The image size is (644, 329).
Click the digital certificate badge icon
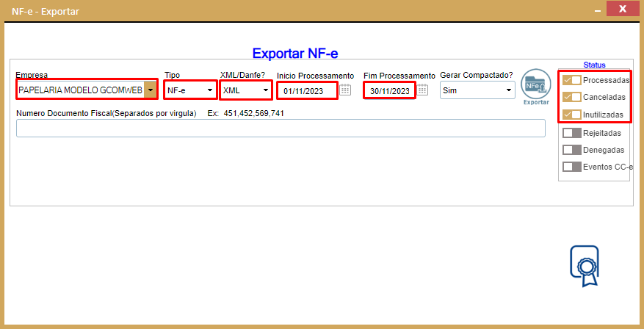click(x=584, y=266)
